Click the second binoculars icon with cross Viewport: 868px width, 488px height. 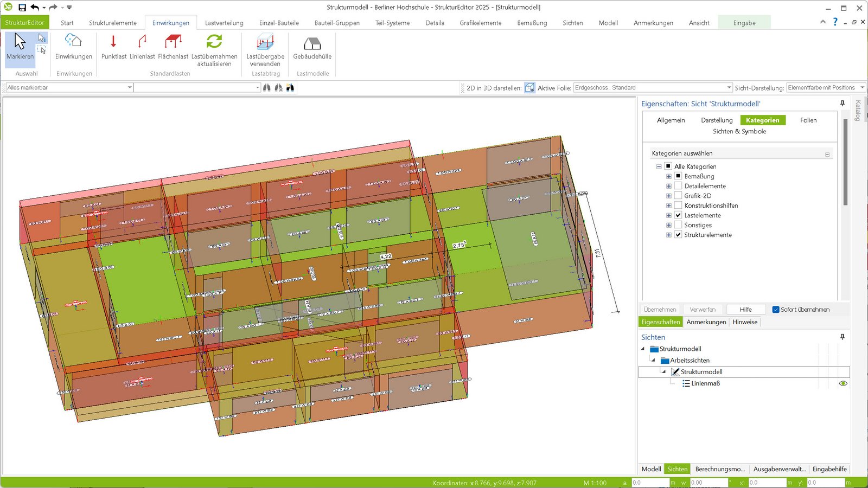pyautogui.click(x=278, y=87)
